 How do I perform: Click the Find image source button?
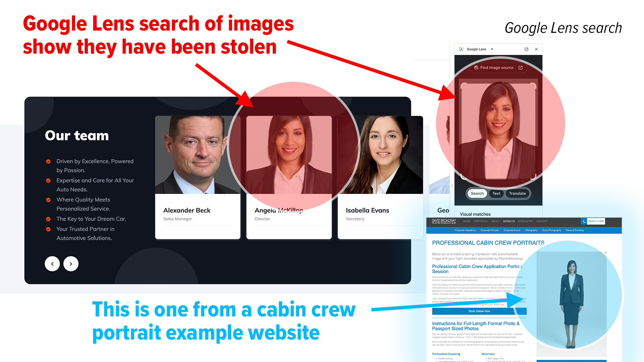pyautogui.click(x=496, y=67)
